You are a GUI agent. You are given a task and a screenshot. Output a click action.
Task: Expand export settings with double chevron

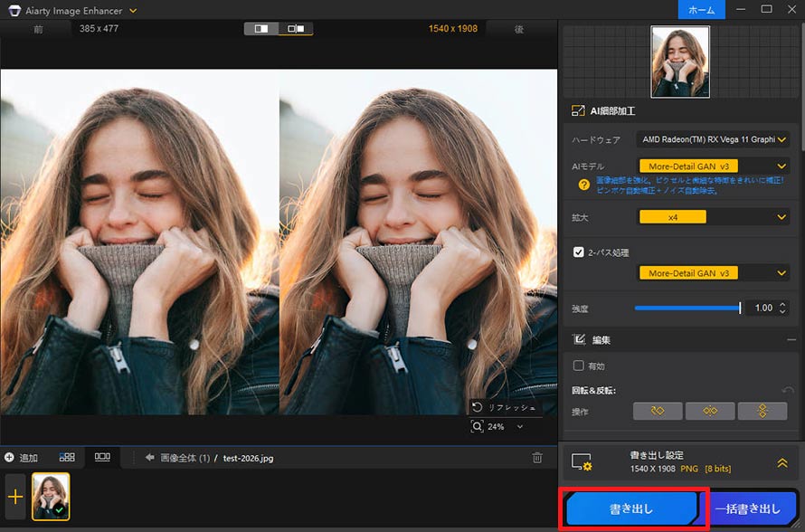(x=782, y=462)
